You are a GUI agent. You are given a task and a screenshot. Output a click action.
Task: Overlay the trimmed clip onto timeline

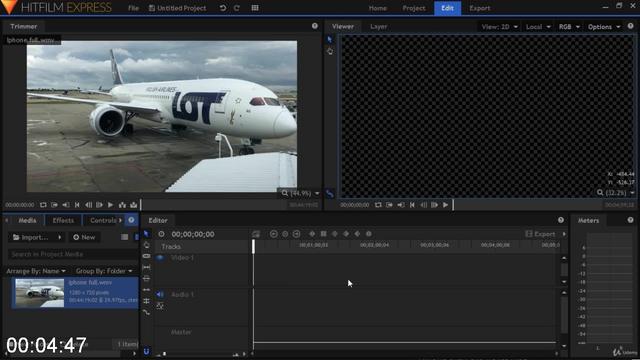pyautogui.click(x=133, y=205)
